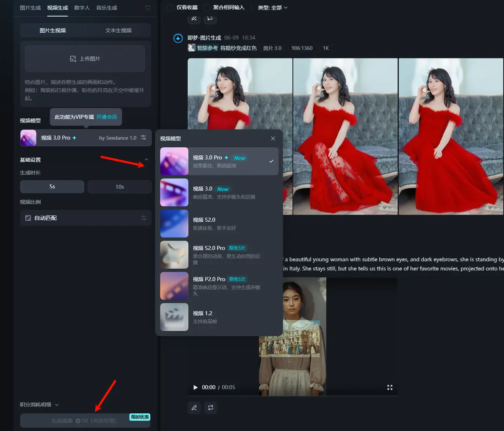The height and width of the screenshot is (431, 504).
Task: Click the 开通会员 link in the VIP tooltip
Action: [107, 117]
